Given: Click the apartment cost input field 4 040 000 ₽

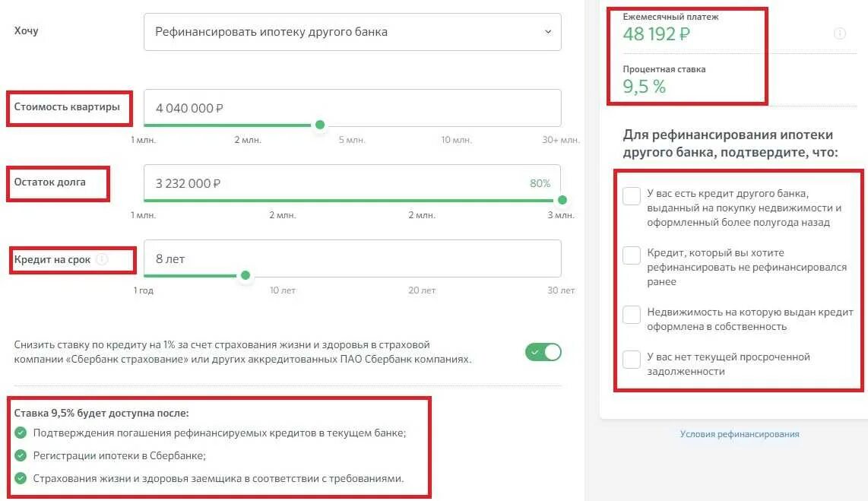Looking at the screenshot, I should (x=352, y=108).
